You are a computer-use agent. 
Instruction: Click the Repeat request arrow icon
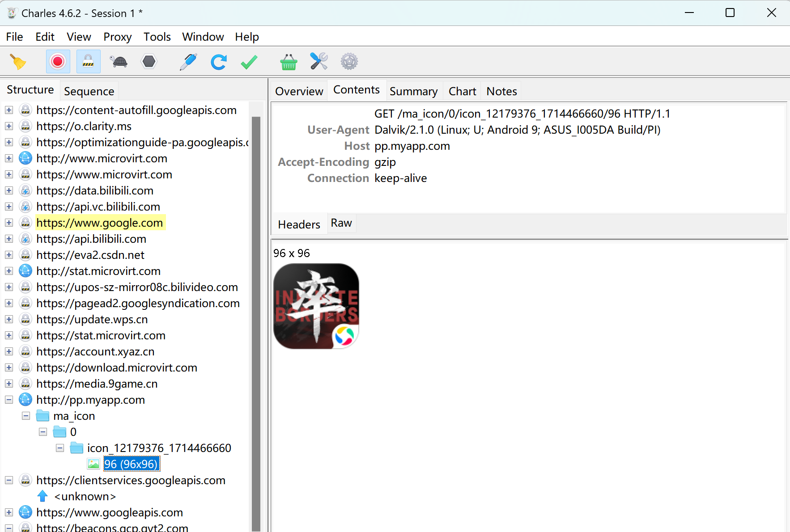tap(219, 62)
